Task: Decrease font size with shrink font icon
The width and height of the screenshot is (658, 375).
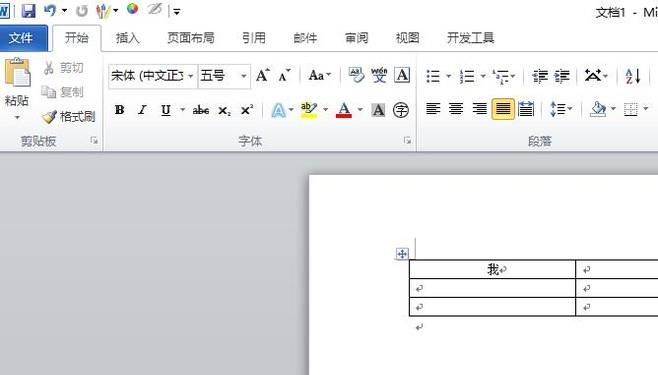Action: click(x=284, y=76)
